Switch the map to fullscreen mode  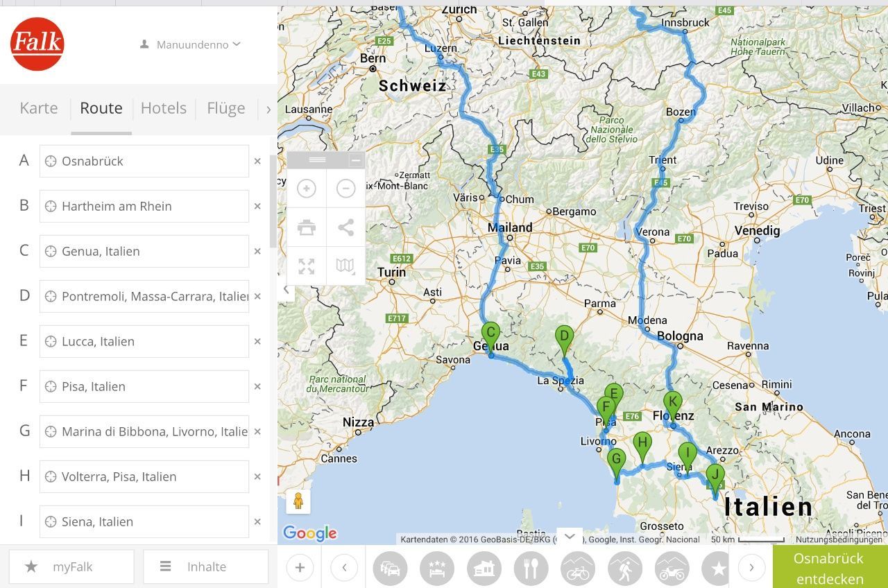coord(306,266)
